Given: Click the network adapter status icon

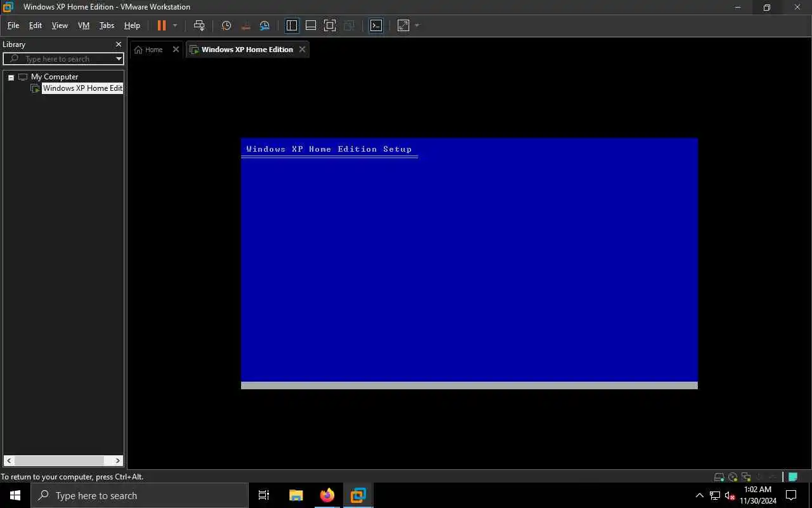Looking at the screenshot, I should click(x=746, y=477).
